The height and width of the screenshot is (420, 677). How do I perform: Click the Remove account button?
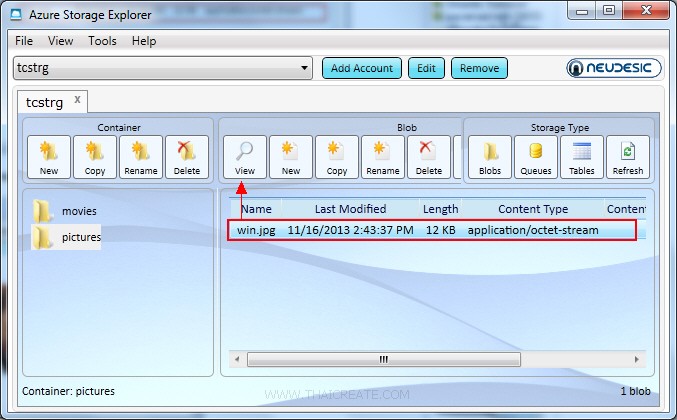tap(479, 68)
